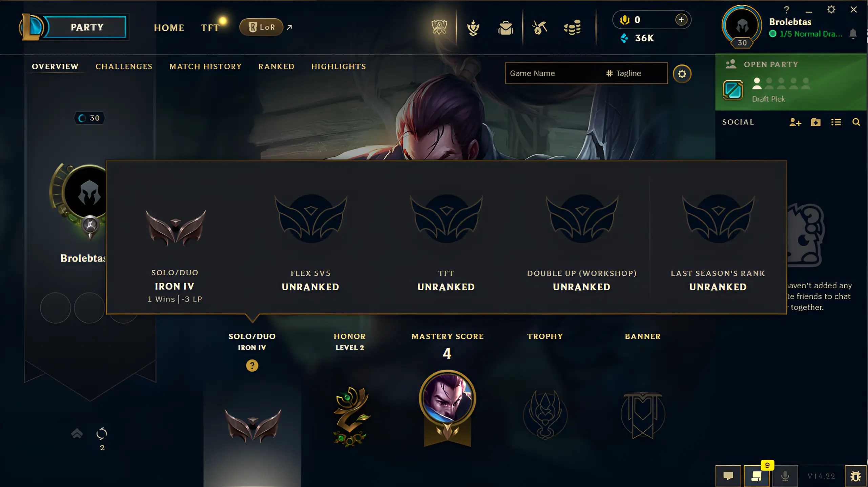Open the bug report icon

click(855, 476)
